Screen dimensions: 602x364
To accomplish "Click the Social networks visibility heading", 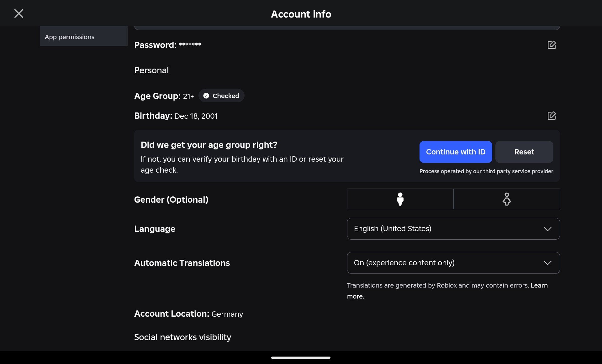I will pos(182,337).
